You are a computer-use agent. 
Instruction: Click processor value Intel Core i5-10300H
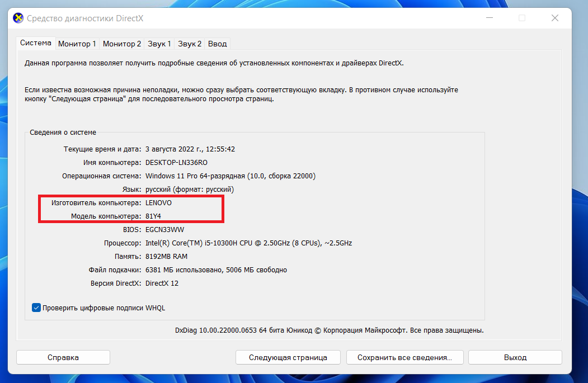click(x=248, y=243)
